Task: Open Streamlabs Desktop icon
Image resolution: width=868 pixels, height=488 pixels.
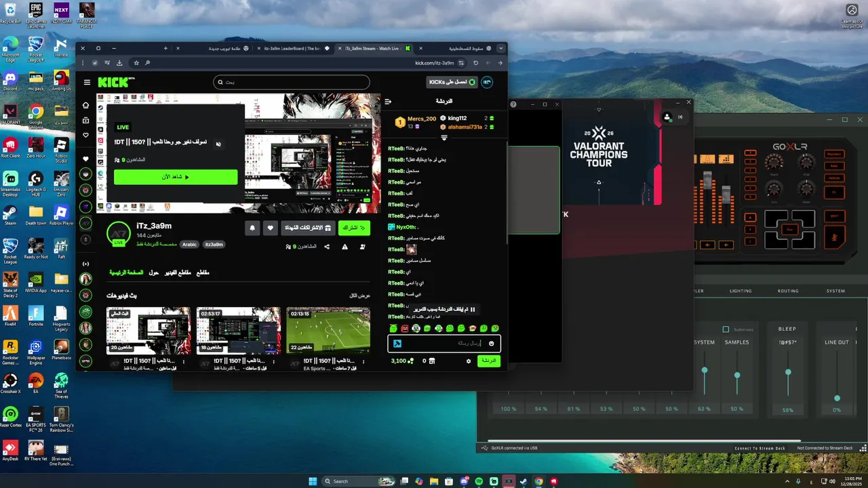Action: click(10, 183)
